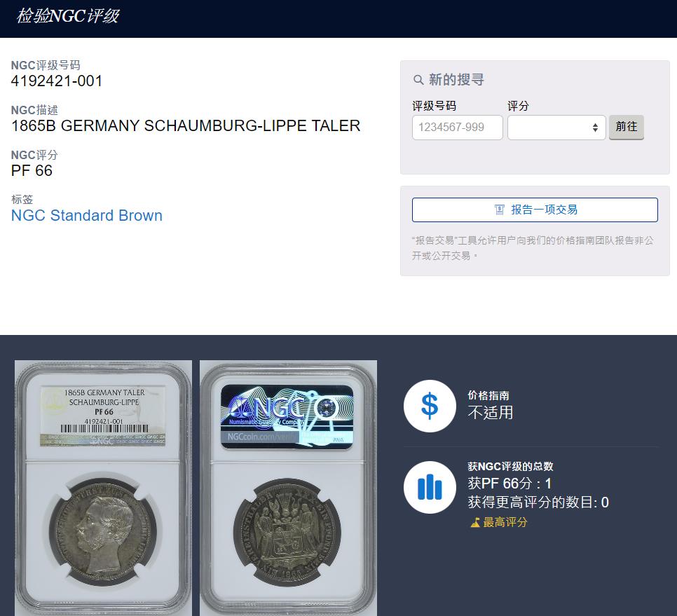Click the bar chart census icon
The image size is (677, 616).
[430, 487]
